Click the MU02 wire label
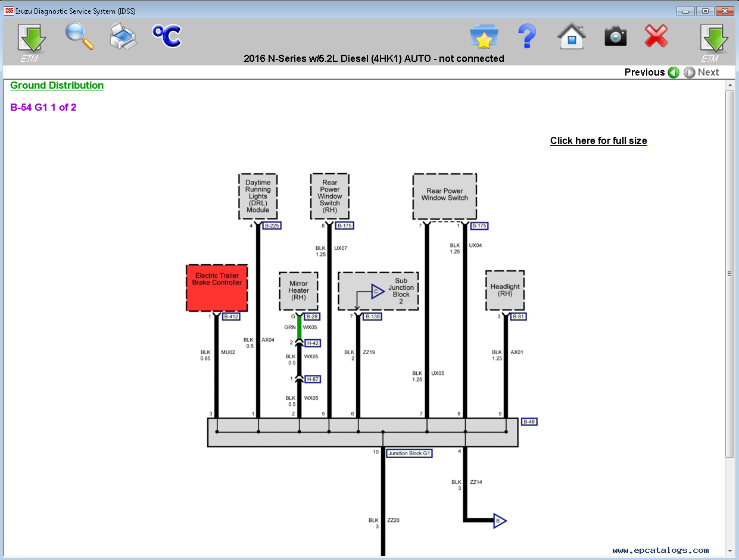 pyautogui.click(x=228, y=352)
